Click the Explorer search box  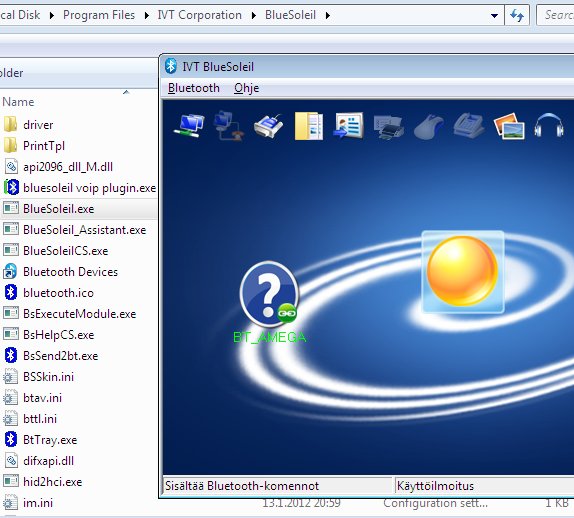pyautogui.click(x=555, y=15)
